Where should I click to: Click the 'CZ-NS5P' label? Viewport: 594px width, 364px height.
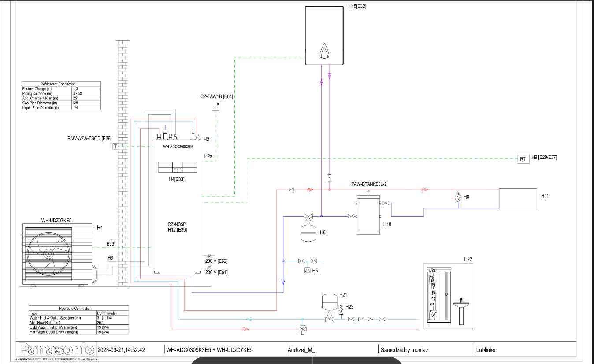177,224
